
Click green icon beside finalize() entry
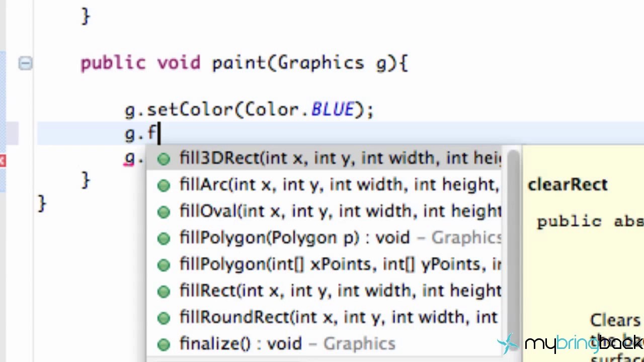(x=164, y=344)
